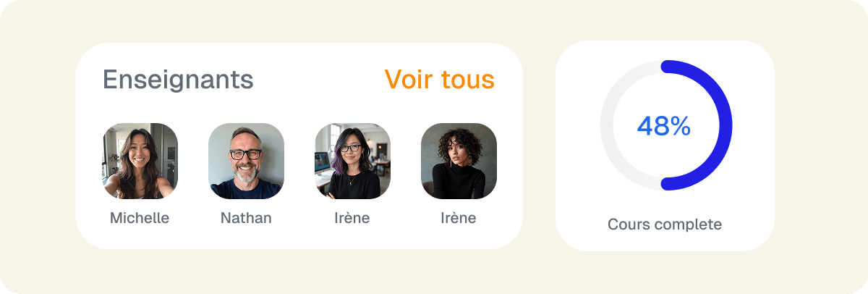Click the avatar of Irène wearing glasses
The height and width of the screenshot is (294, 868).
[352, 161]
